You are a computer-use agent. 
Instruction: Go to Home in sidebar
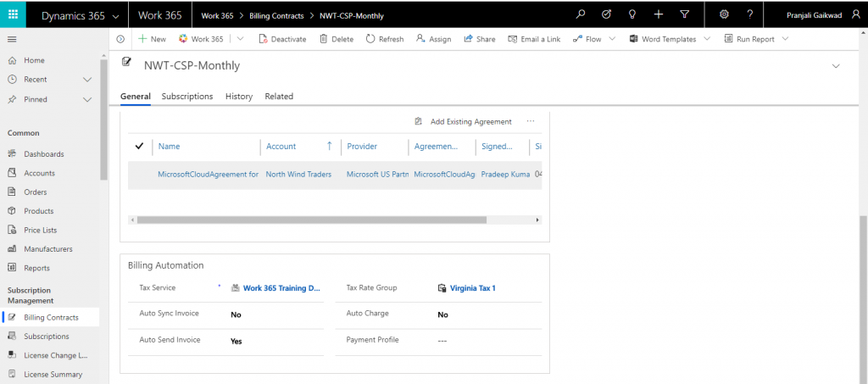click(x=34, y=60)
